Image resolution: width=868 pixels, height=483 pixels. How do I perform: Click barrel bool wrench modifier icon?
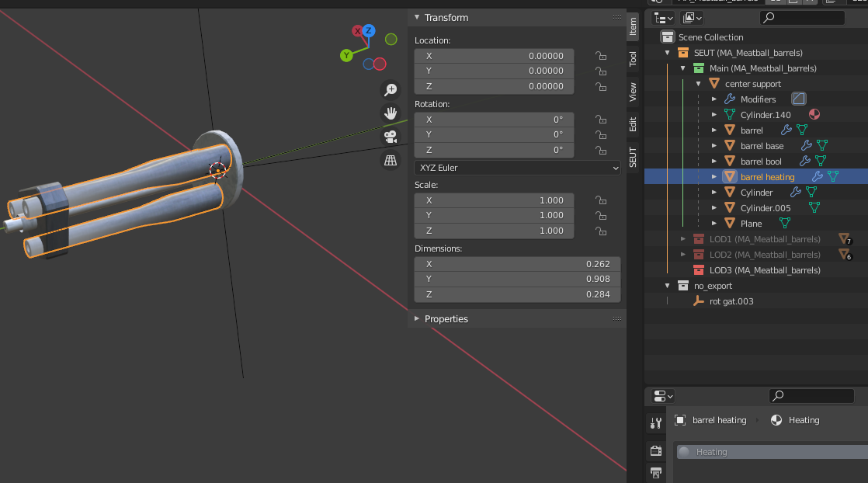coord(805,162)
